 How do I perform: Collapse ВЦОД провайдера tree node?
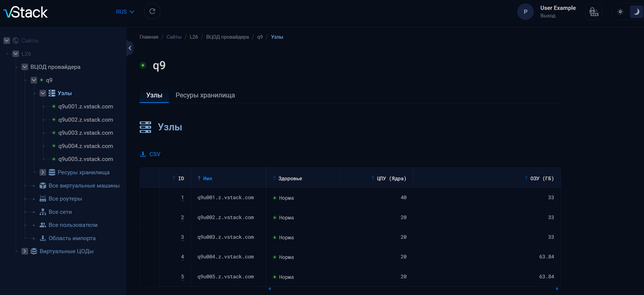click(x=25, y=67)
